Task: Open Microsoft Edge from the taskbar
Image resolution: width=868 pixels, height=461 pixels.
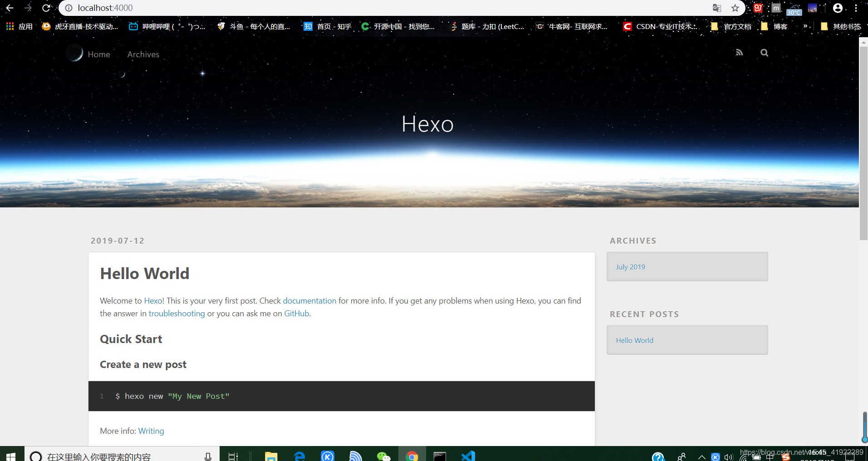Action: pos(299,456)
